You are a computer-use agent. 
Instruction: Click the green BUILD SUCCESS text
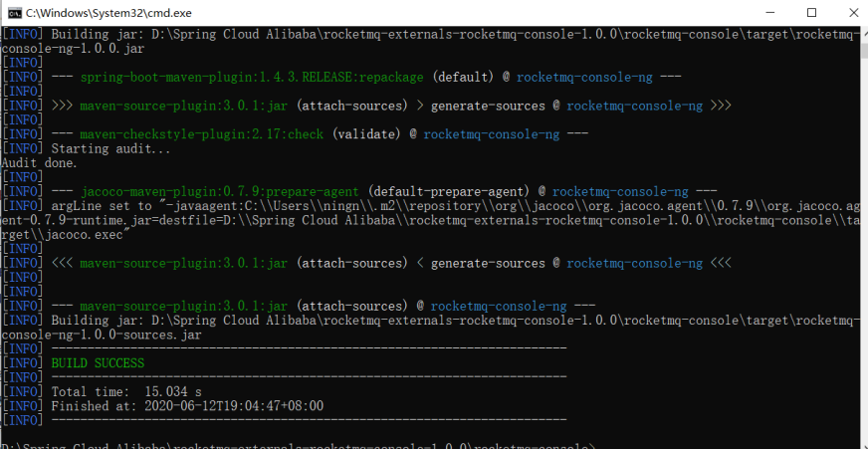pyautogui.click(x=98, y=363)
